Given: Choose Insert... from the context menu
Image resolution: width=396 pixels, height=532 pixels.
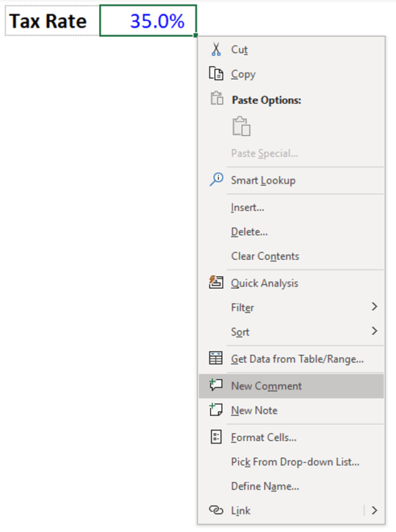Looking at the screenshot, I should click(247, 207).
